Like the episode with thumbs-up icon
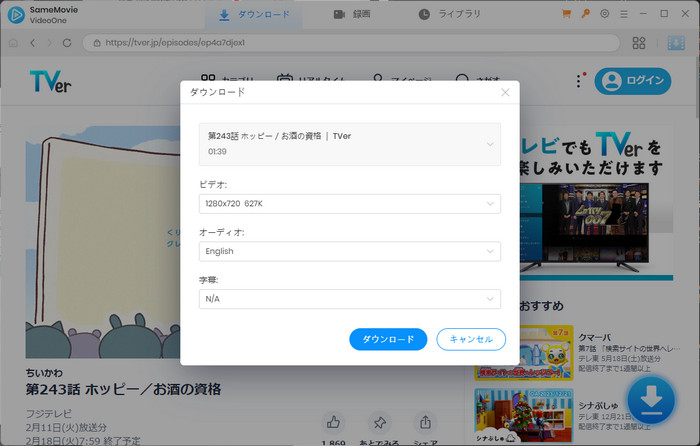Viewport: 700px width, 446px height. (333, 422)
